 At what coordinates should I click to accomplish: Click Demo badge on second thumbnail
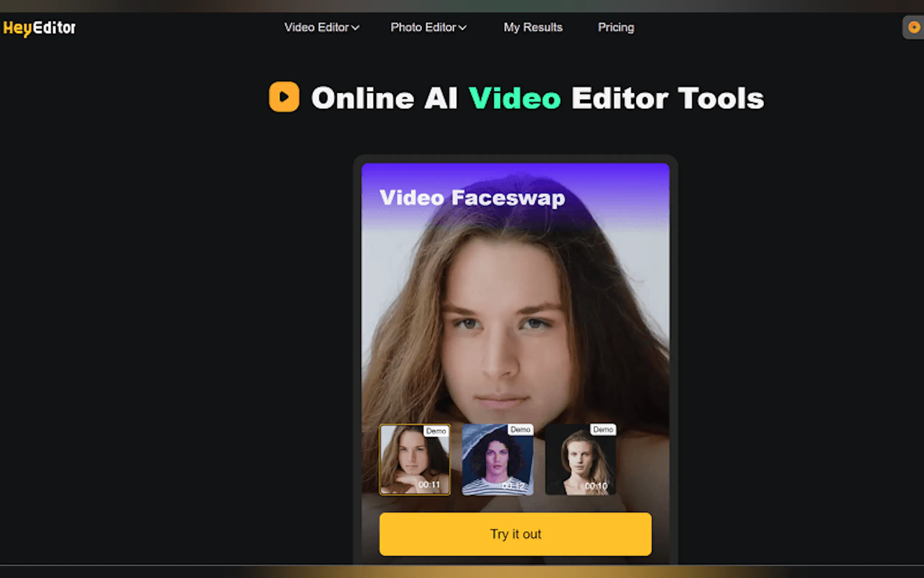click(x=520, y=429)
